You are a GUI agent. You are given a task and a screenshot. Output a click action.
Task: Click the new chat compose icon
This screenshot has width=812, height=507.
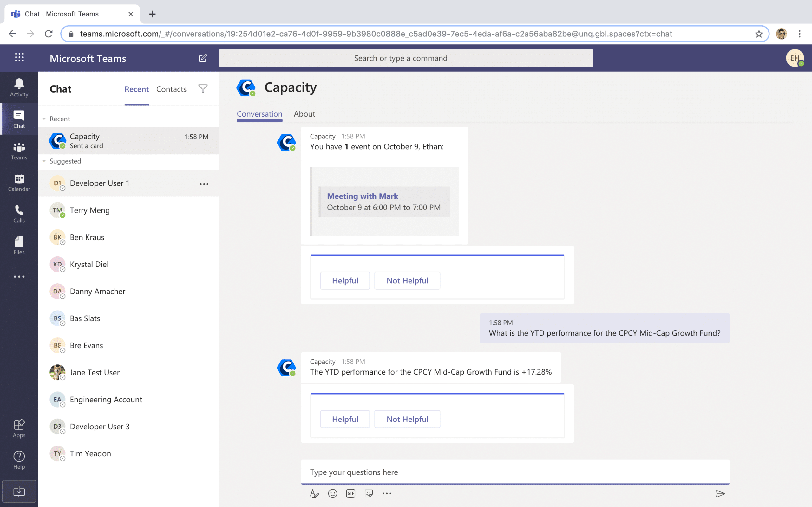pyautogui.click(x=203, y=58)
